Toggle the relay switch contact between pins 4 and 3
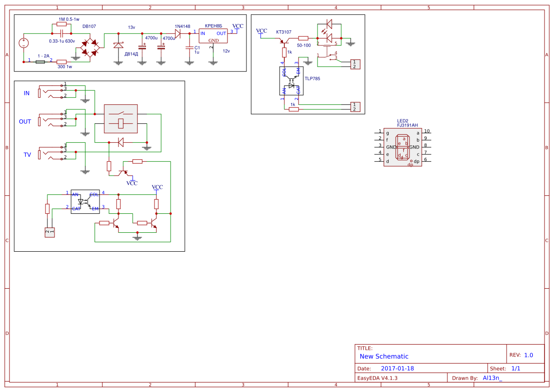This screenshot has height=392, width=554. [327, 57]
